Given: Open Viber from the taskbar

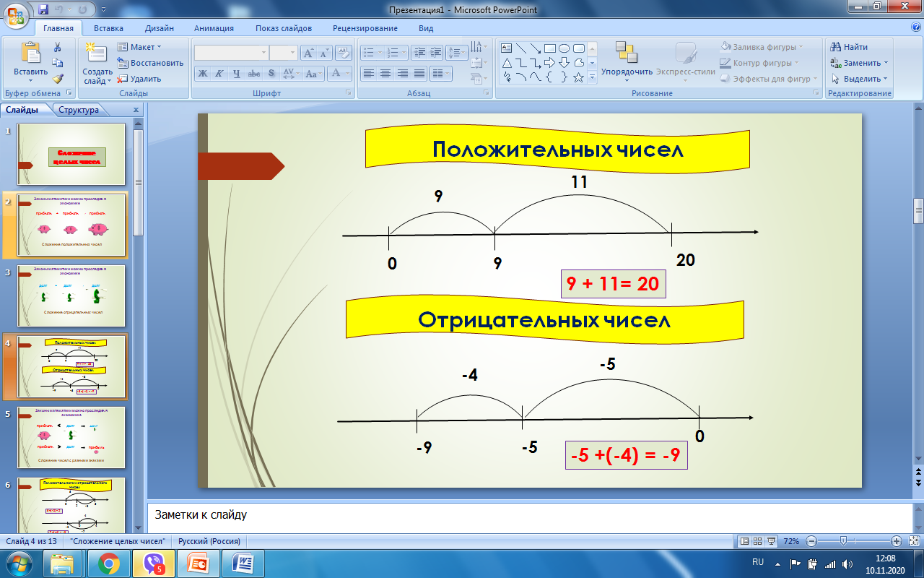Looking at the screenshot, I should click(153, 563).
